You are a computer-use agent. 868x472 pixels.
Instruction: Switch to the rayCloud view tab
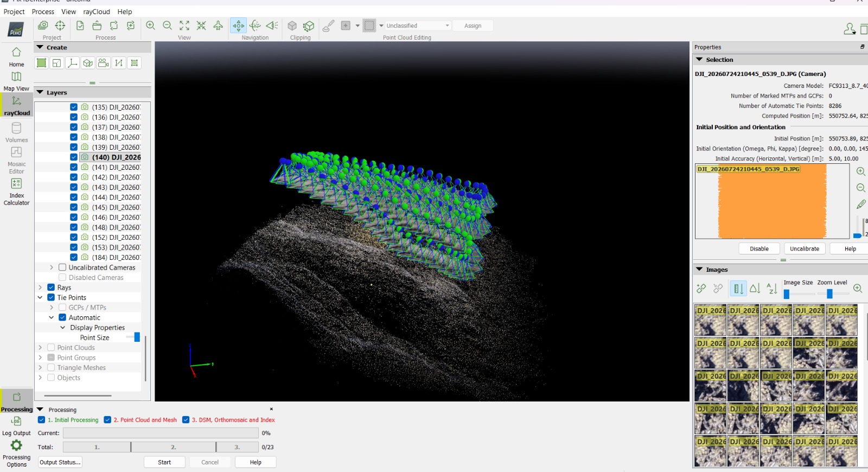click(x=17, y=105)
